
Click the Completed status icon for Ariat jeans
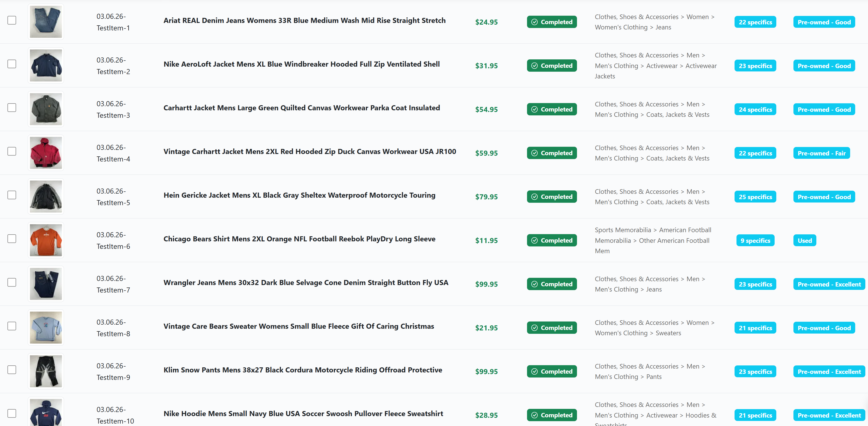coord(535,21)
